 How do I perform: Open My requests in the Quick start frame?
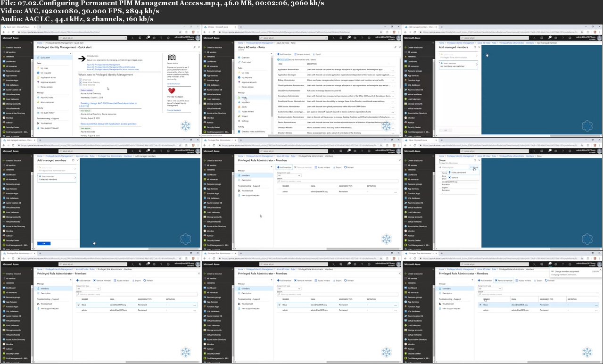46,73
